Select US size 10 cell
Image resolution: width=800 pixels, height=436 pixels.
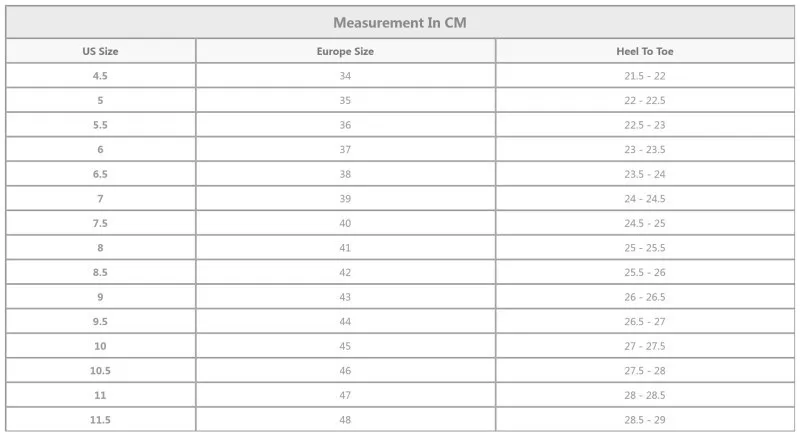(101, 346)
